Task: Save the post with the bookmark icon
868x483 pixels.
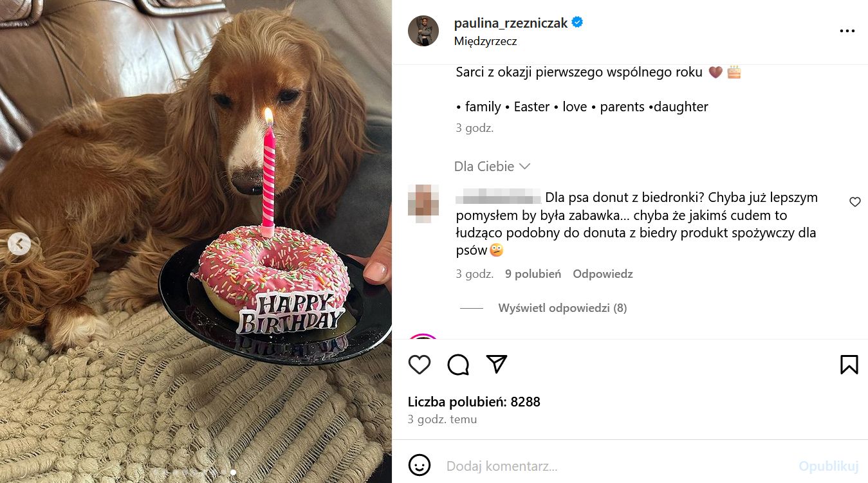Action: [849, 365]
